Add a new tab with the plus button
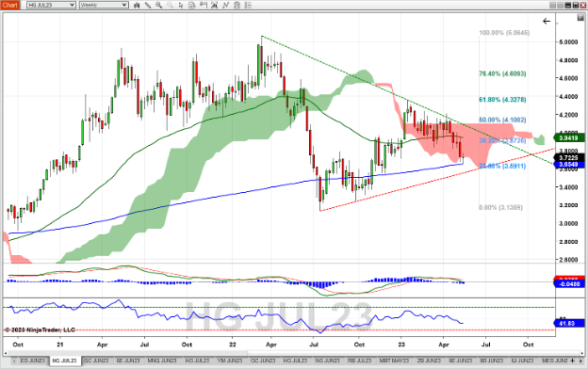 tap(573, 361)
